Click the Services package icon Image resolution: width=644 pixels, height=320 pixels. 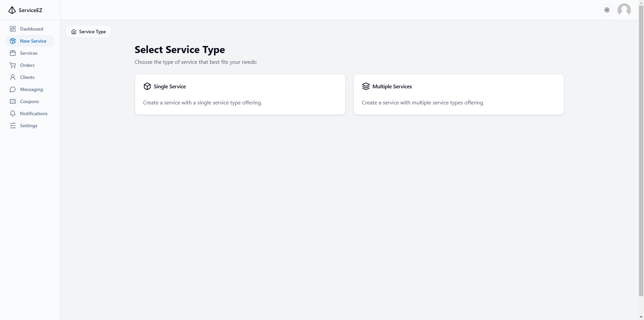coord(13,53)
